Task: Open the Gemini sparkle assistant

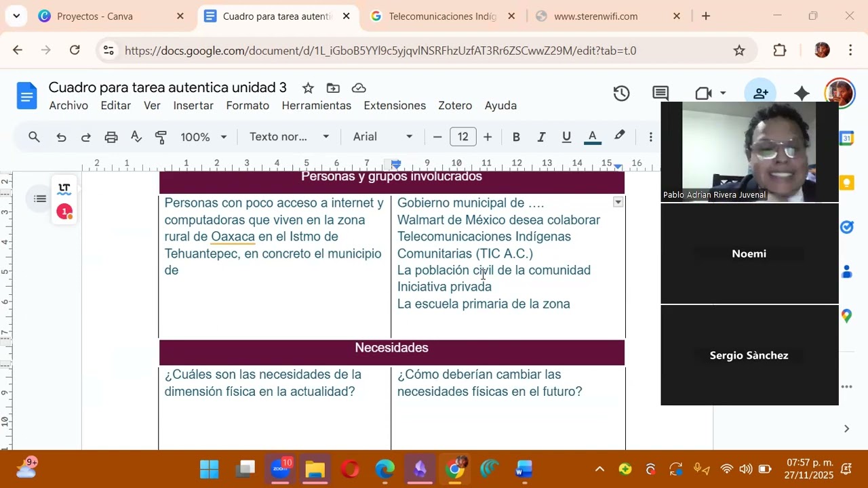Action: tap(802, 94)
